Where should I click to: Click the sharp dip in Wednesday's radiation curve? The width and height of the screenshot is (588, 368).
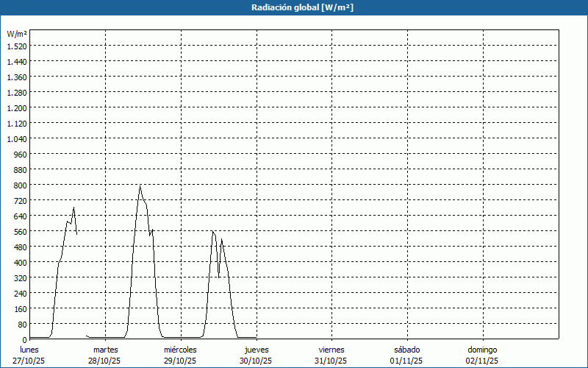[x=218, y=276]
